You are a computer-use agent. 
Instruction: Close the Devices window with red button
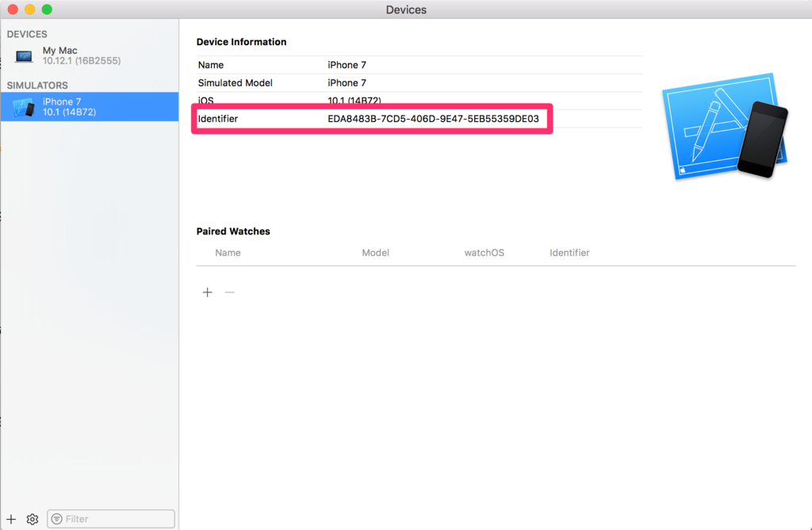click(13, 10)
